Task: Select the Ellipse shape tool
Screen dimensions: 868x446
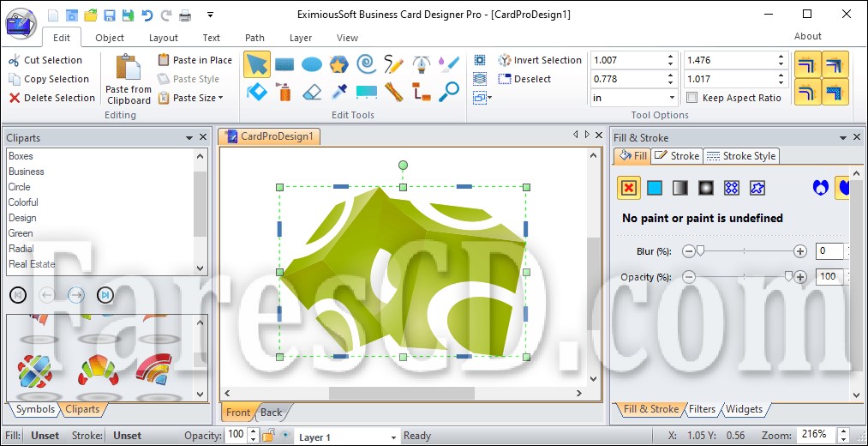Action: pos(312,65)
